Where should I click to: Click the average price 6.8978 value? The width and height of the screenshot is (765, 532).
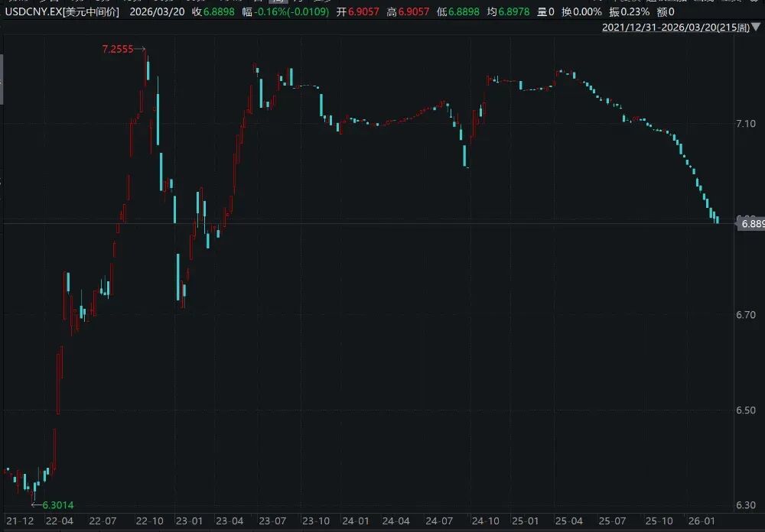[x=517, y=11]
